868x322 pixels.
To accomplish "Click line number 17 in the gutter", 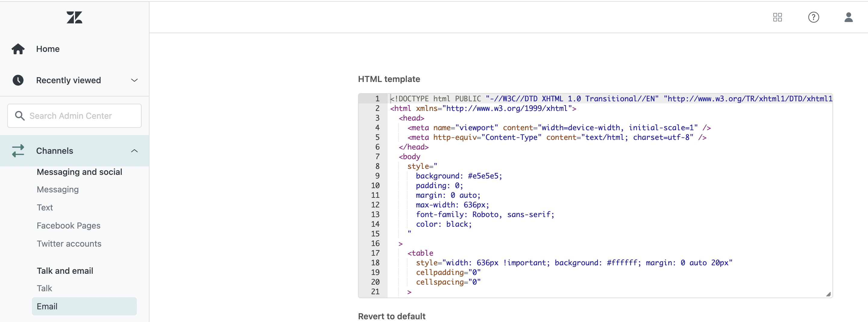I will [375, 253].
